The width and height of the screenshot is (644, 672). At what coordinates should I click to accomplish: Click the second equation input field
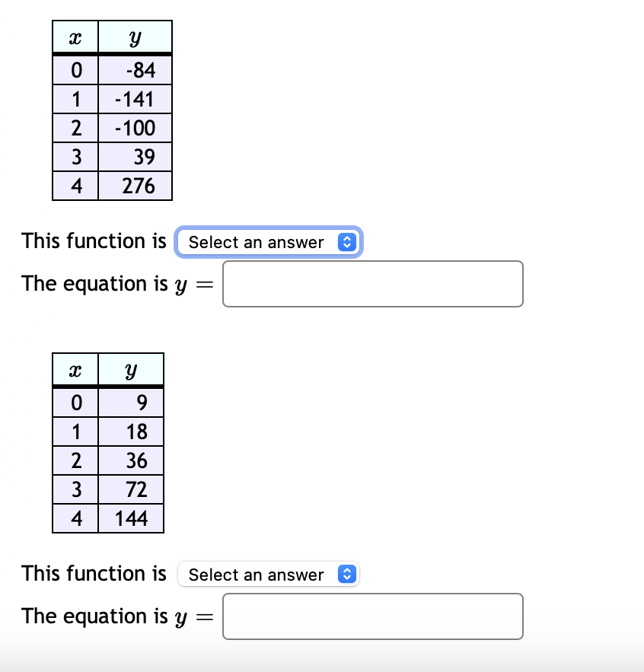[x=372, y=616]
